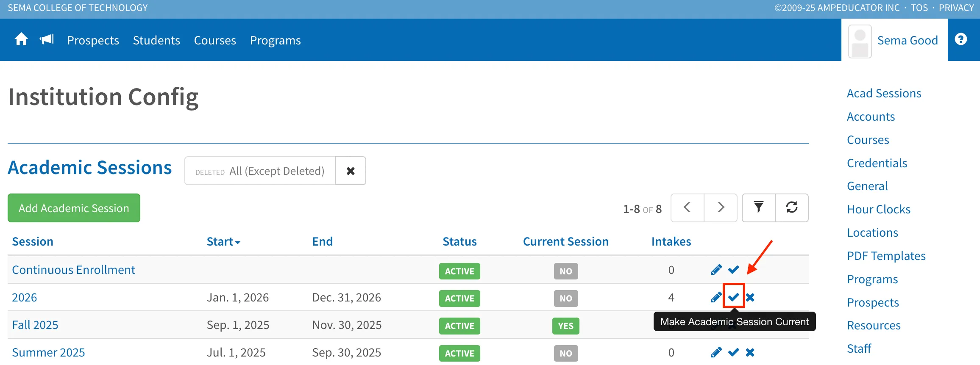Open the Continuous Enrollment session link
This screenshot has height=365, width=980.
point(73,270)
